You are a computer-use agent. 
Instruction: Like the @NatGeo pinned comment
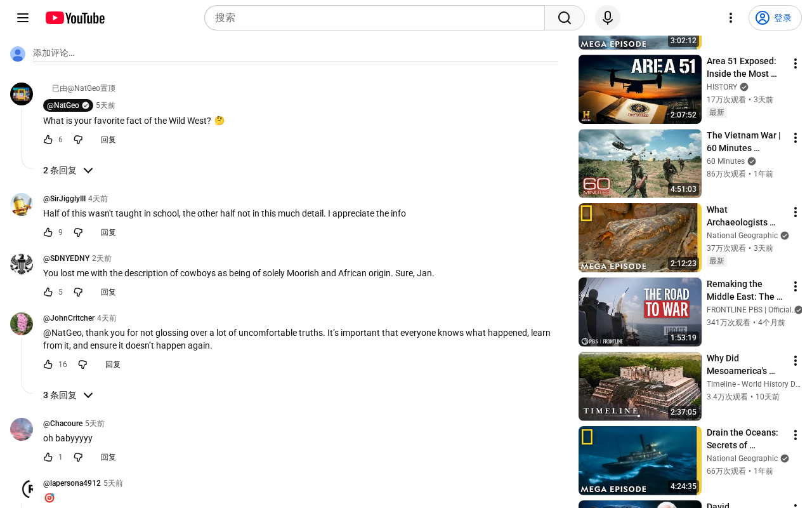click(x=48, y=140)
